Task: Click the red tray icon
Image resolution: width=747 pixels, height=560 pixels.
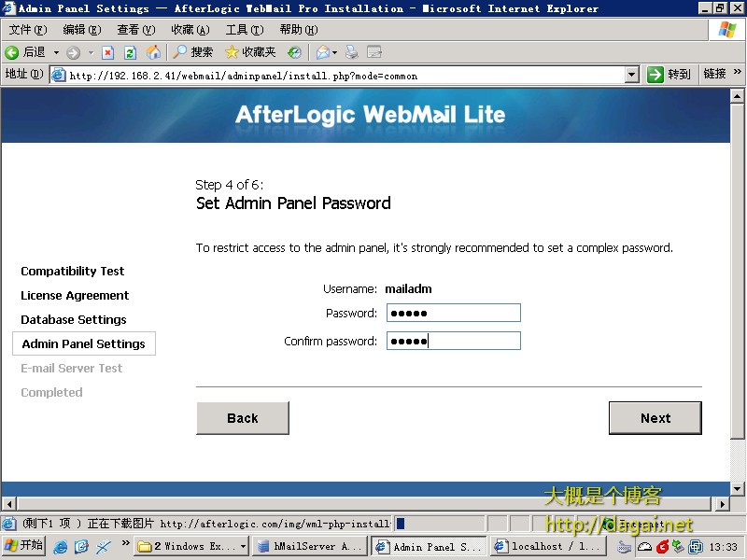Action: click(662, 547)
